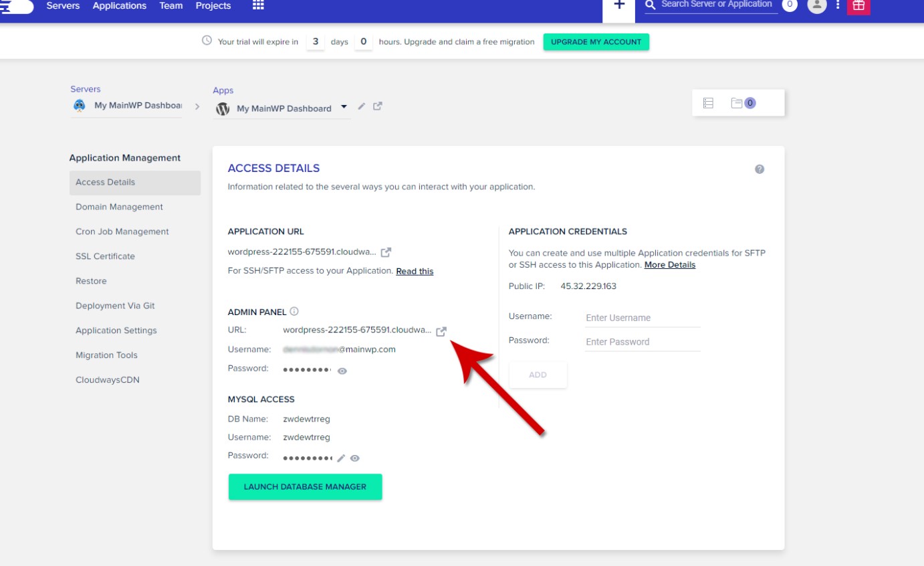The width and height of the screenshot is (924, 566).
Task: Click DB Name value zwdewtrreg
Action: (x=306, y=419)
